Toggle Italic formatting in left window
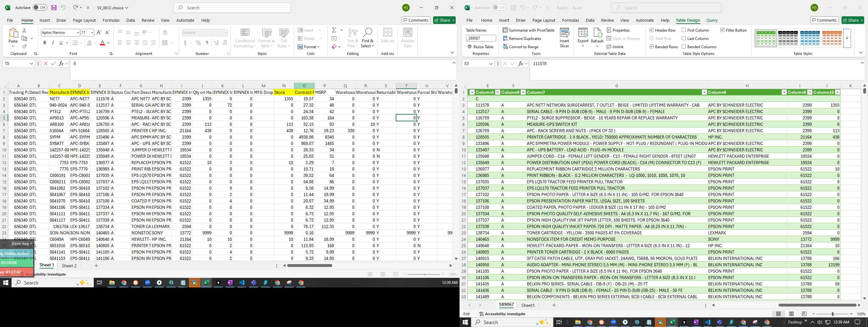 [53, 43]
